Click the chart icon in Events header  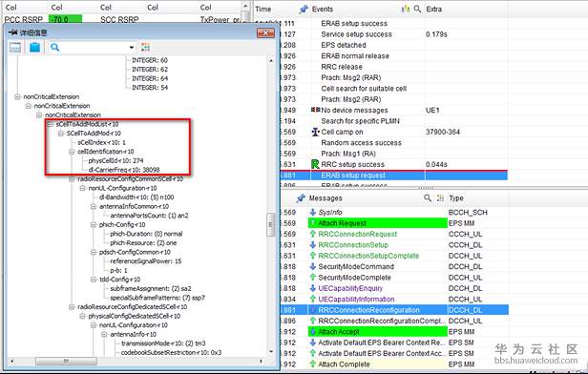tap(406, 9)
